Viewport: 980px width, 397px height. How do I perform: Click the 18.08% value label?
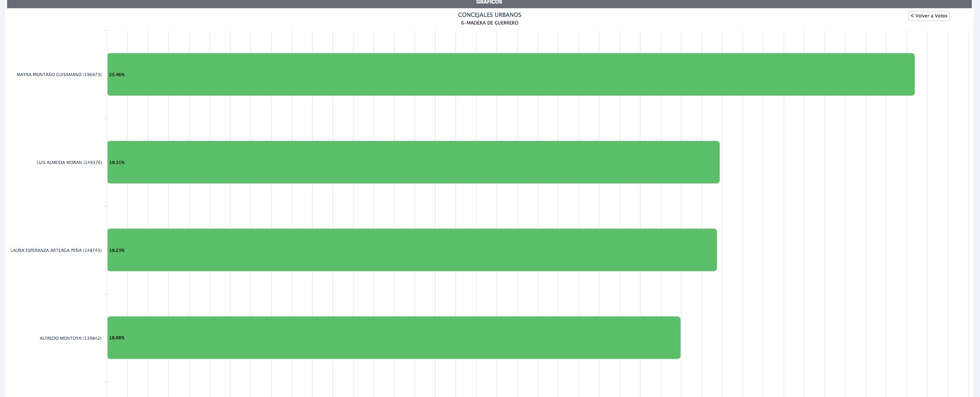coord(117,338)
